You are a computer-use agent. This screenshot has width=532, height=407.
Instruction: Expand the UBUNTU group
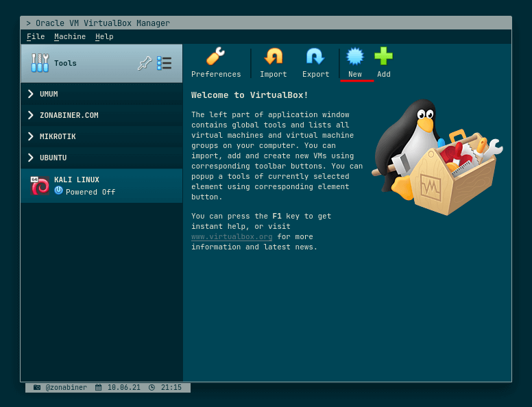click(31, 158)
